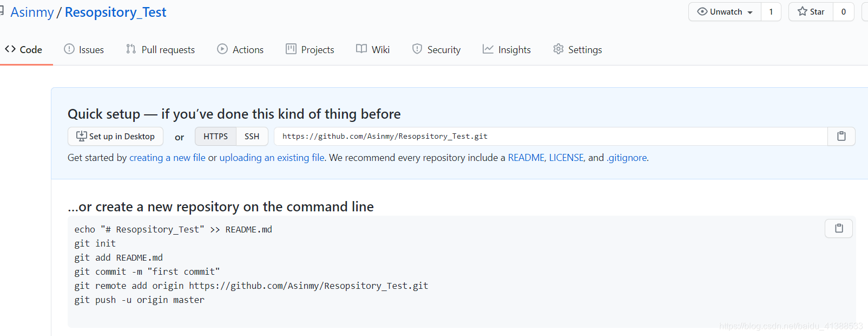Open the Wiki tab
Screen dimensions: 868x336
[373, 49]
